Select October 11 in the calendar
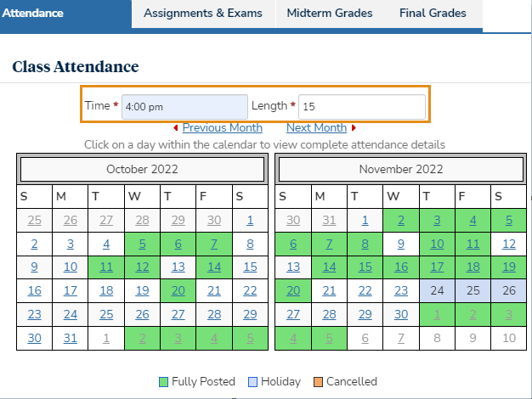532x399 pixels. click(x=106, y=267)
